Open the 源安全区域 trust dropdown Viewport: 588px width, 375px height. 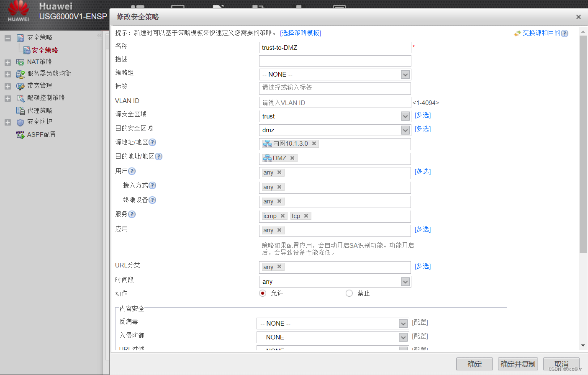[x=405, y=116]
